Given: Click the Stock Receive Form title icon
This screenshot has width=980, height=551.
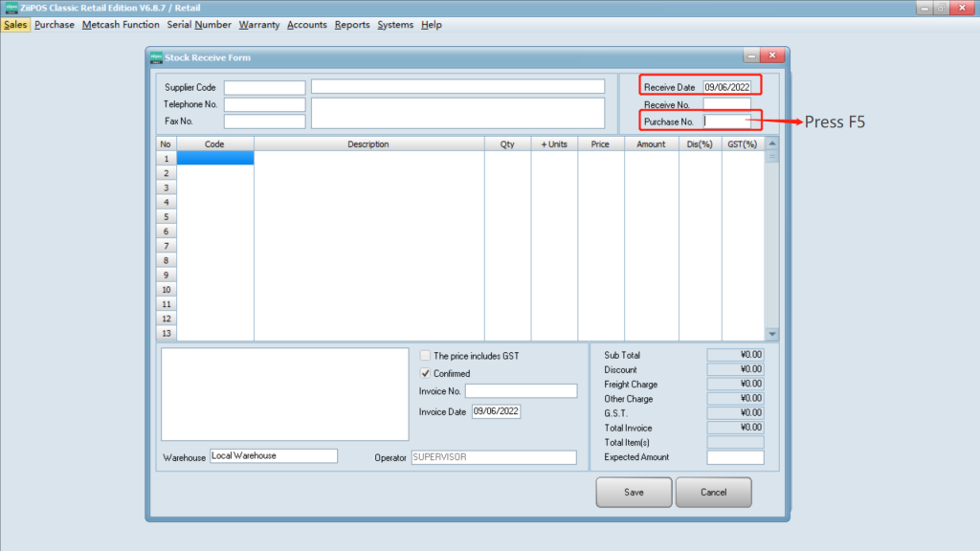Looking at the screenshot, I should tap(157, 57).
